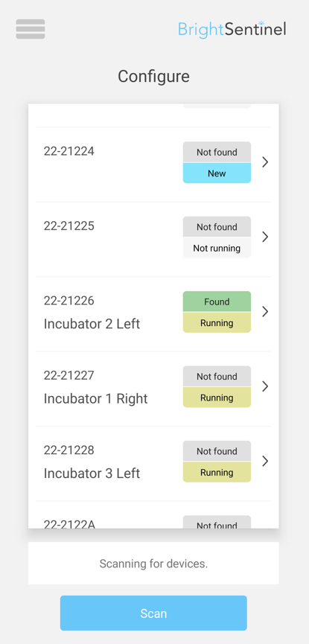Click the BrightSentinel logo

tap(232, 30)
